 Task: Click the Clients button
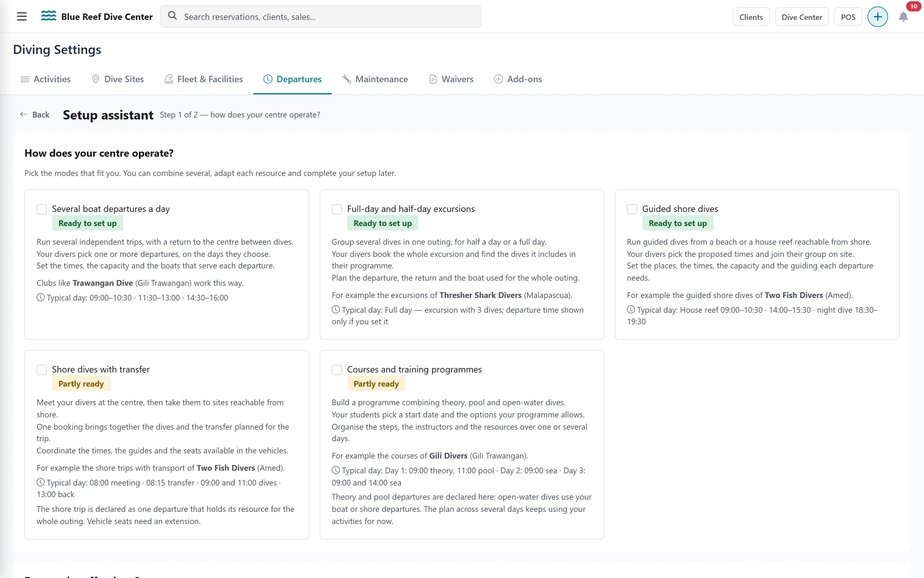click(751, 17)
